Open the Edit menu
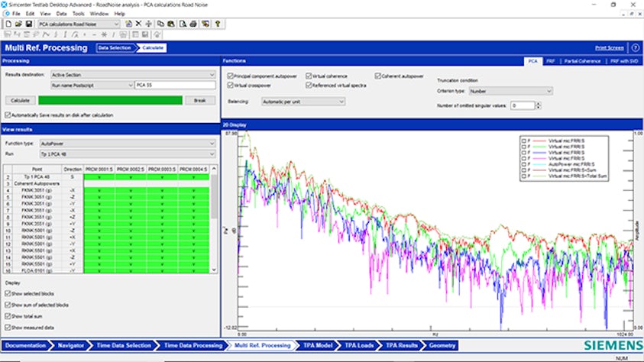This screenshot has height=362, width=644. 30,14
